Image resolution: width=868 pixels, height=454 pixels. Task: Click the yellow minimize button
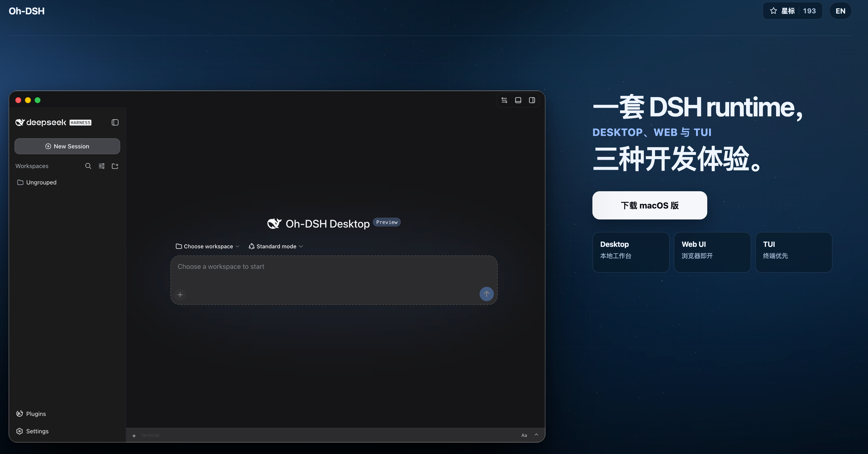(x=28, y=100)
